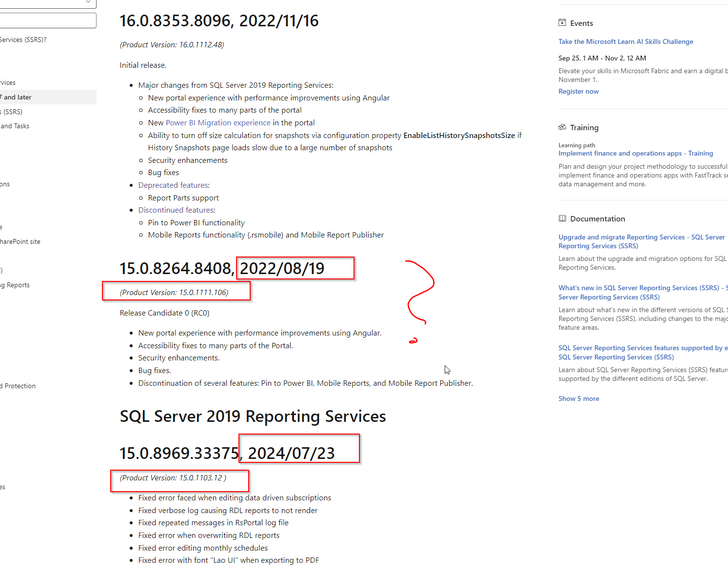
Task: Click the Register now link
Action: click(578, 91)
